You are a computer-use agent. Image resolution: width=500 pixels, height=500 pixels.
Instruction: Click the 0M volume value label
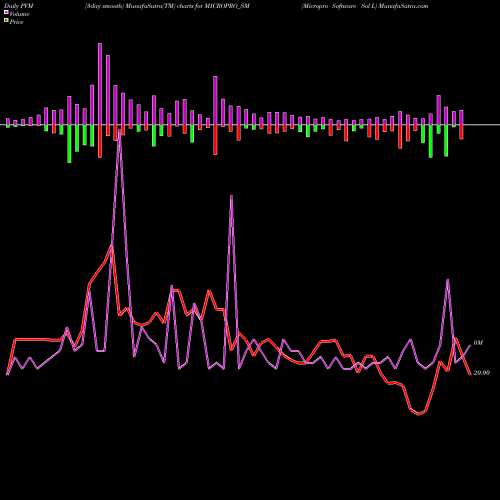click(x=478, y=343)
